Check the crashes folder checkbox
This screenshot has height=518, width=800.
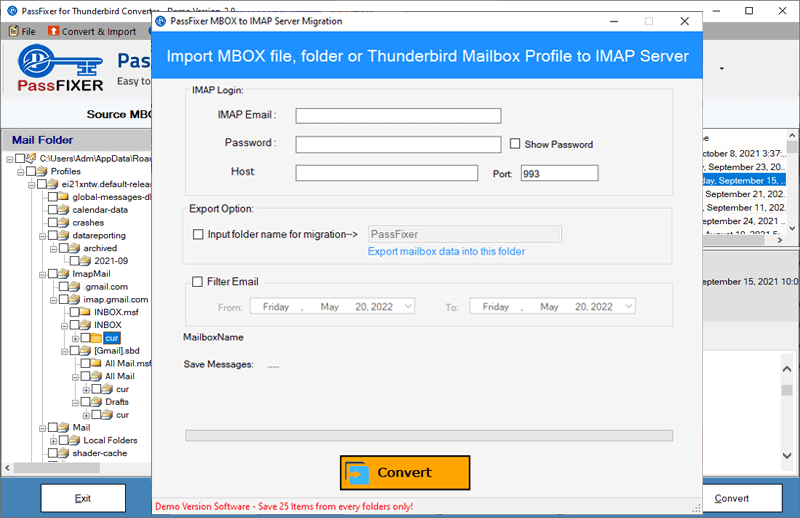53,223
